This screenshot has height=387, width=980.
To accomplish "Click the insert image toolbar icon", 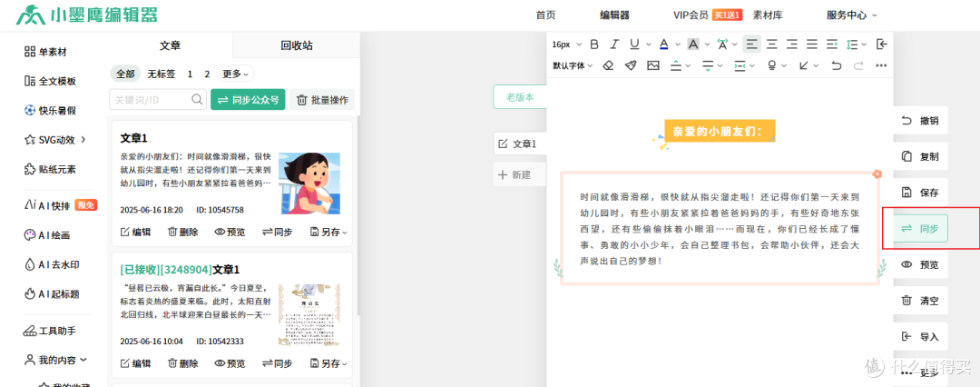I will click(653, 65).
